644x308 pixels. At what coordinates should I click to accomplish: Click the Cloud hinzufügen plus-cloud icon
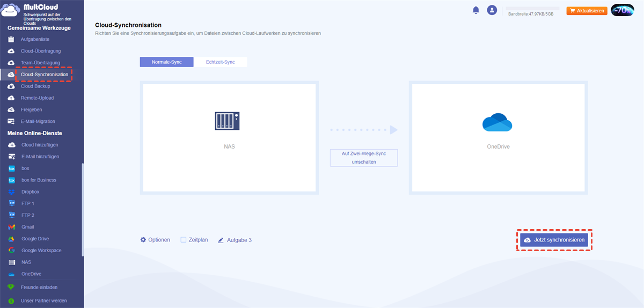point(11,145)
